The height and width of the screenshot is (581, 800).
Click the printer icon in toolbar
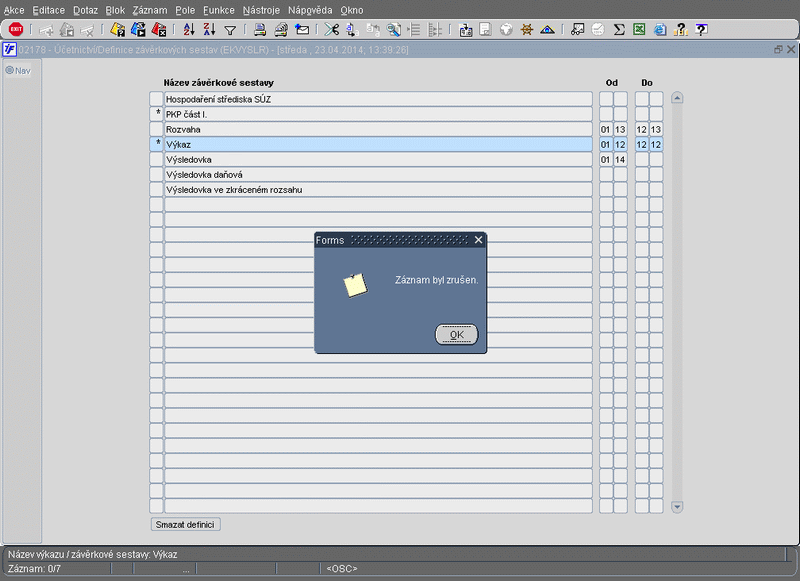coord(260,30)
